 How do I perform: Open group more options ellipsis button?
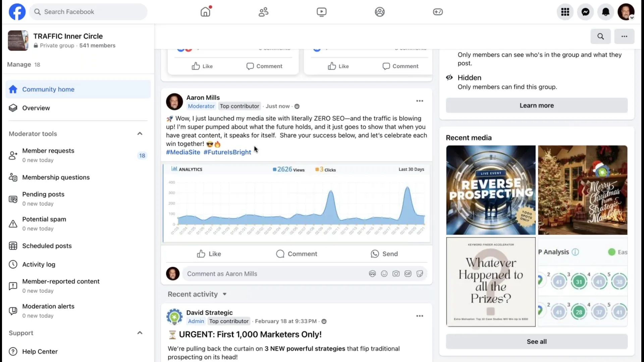coord(624,36)
